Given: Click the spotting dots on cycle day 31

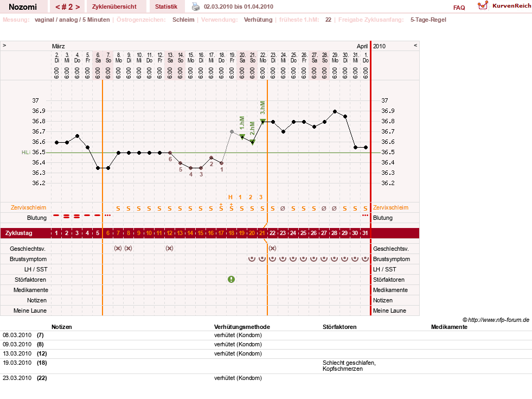Looking at the screenshot, I should pos(365,216).
